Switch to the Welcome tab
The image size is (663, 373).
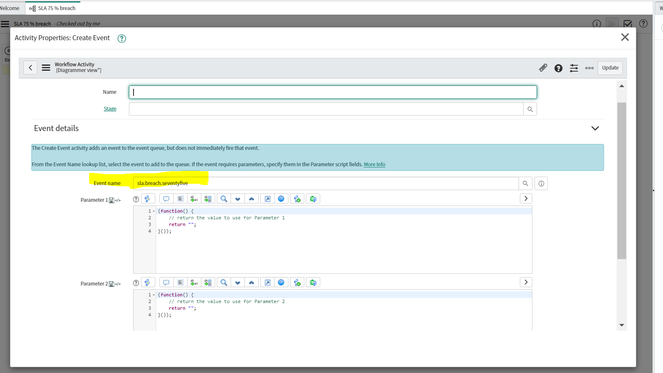coord(9,8)
